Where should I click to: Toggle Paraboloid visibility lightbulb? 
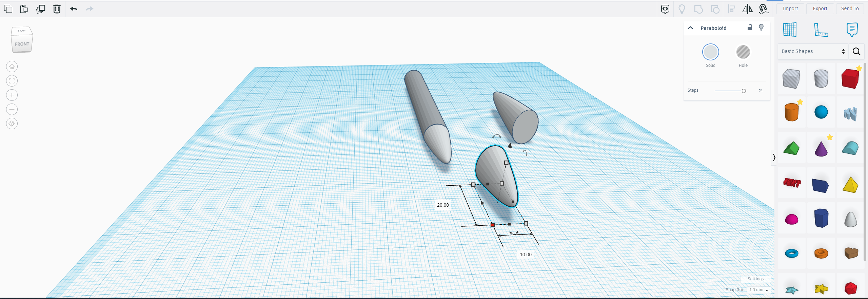[x=761, y=27]
